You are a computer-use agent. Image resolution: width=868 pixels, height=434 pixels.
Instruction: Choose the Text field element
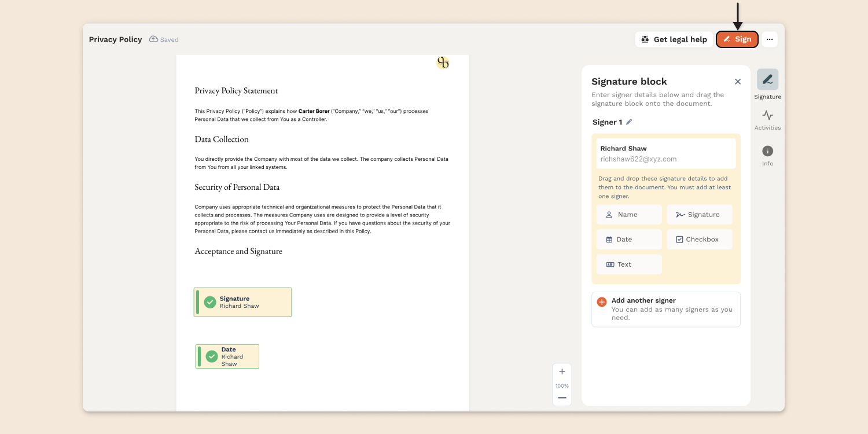click(629, 264)
